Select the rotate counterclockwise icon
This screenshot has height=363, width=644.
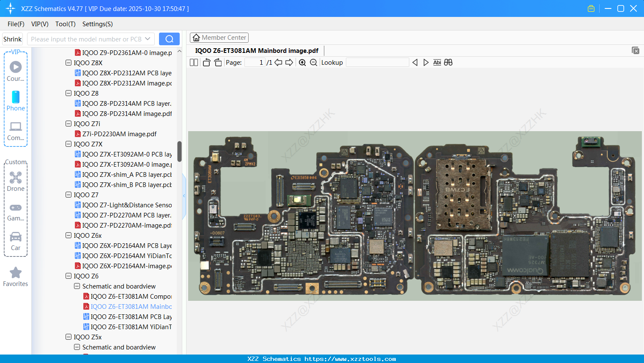click(206, 62)
